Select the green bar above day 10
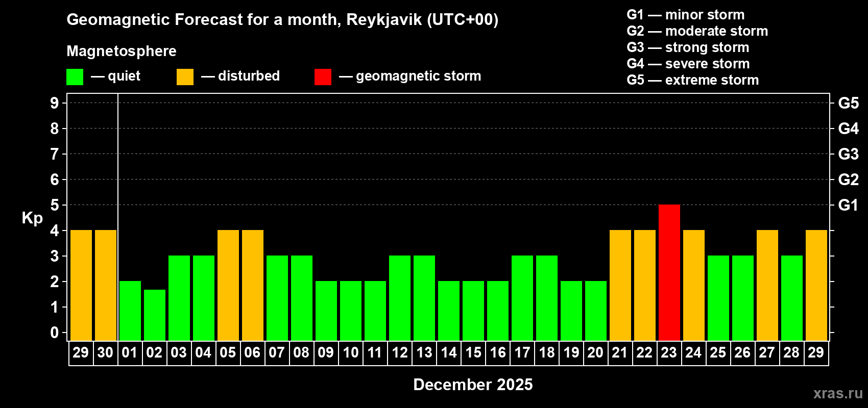 [x=351, y=311]
